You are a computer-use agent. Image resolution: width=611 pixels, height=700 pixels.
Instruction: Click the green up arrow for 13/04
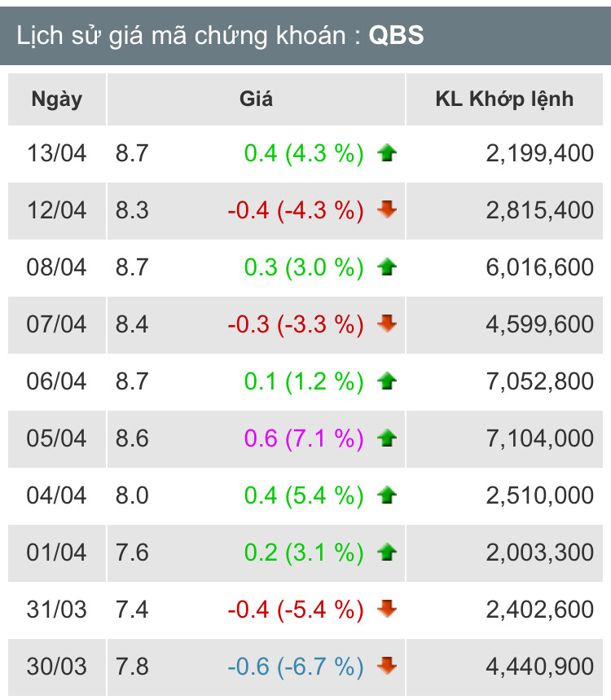click(387, 152)
